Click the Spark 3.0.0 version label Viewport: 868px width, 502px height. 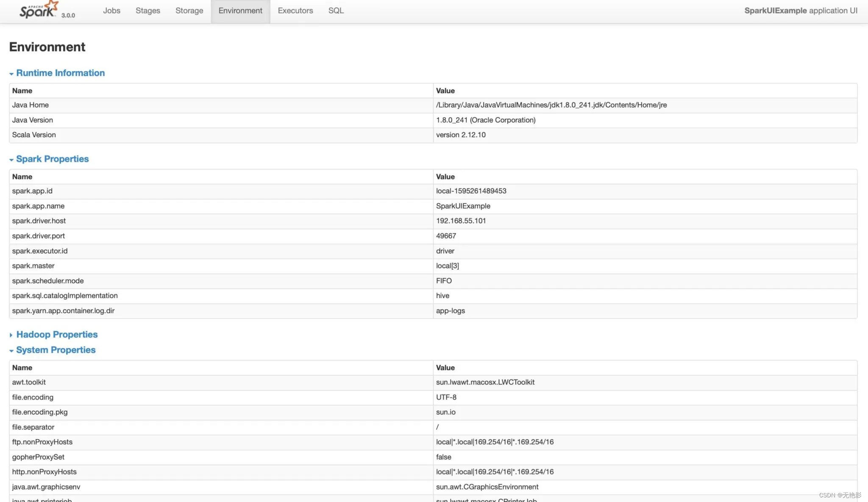tap(68, 15)
